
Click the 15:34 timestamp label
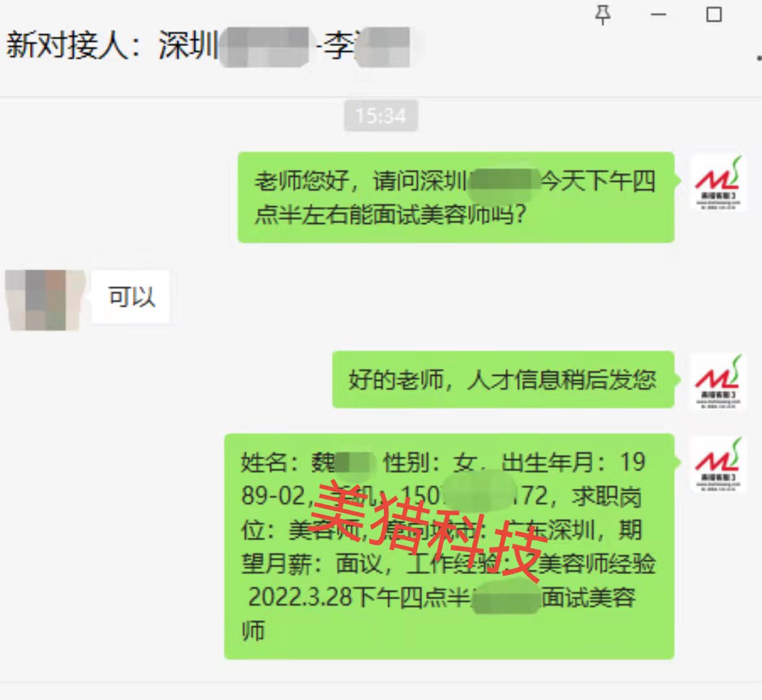[381, 115]
